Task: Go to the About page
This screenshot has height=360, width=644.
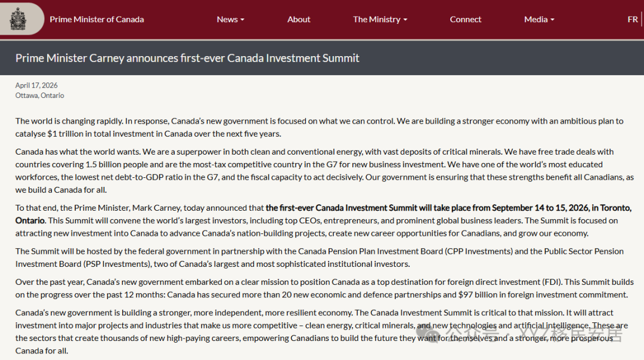Action: click(299, 19)
